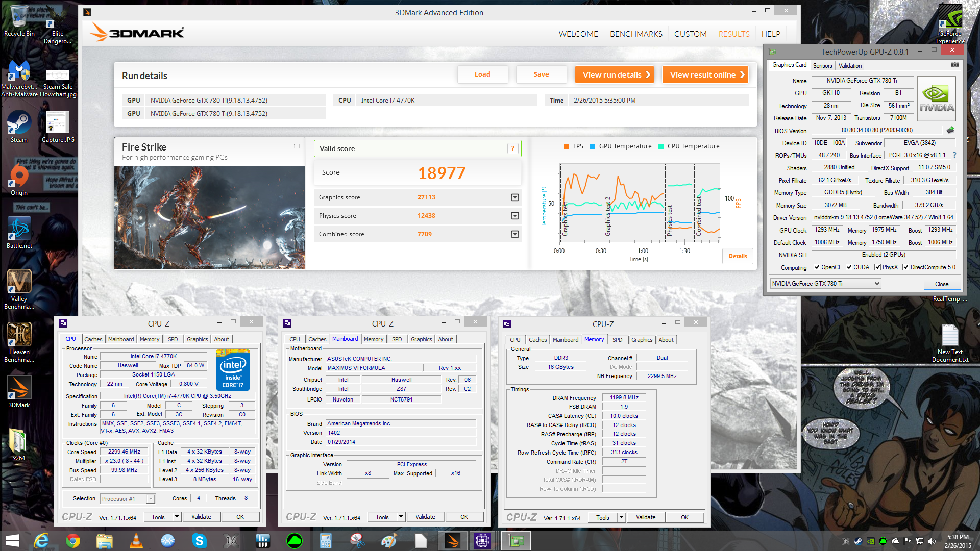
Task: Open SPD tab in Mainboard CPU-Z window
Action: tap(397, 339)
